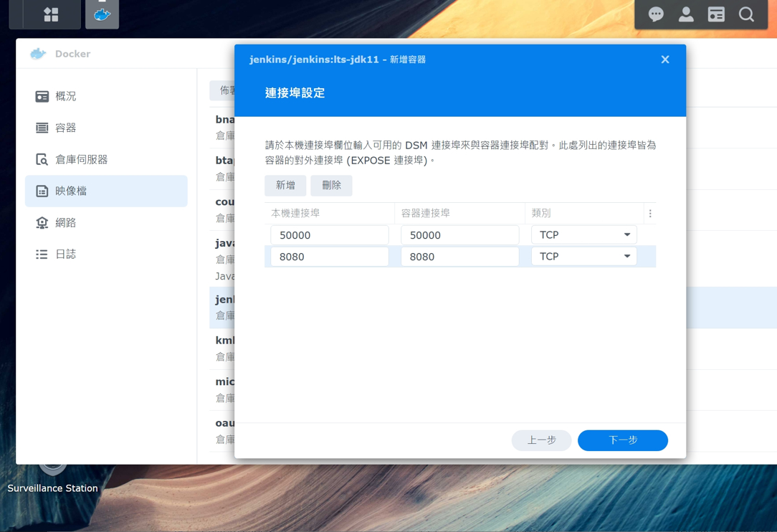Click 下一步 to proceed

tap(623, 440)
